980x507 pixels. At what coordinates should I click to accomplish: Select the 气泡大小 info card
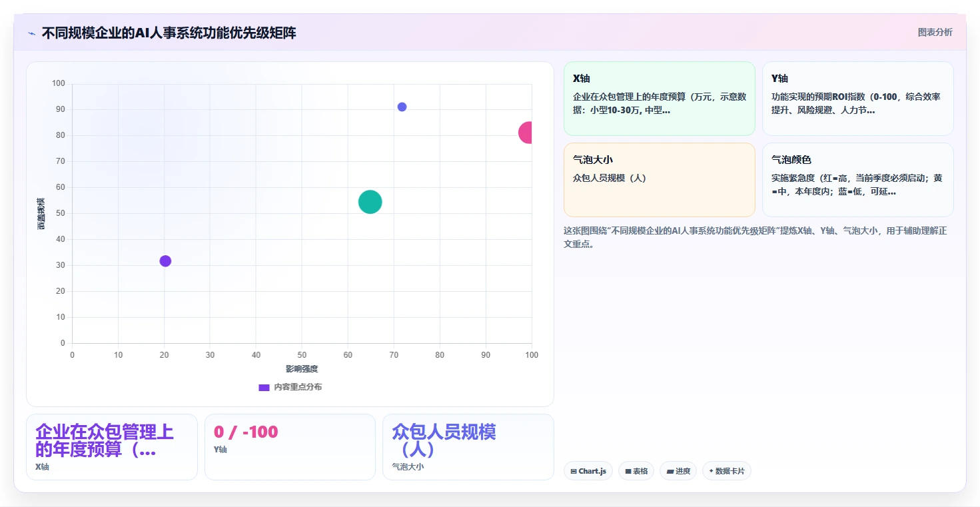[659, 180]
